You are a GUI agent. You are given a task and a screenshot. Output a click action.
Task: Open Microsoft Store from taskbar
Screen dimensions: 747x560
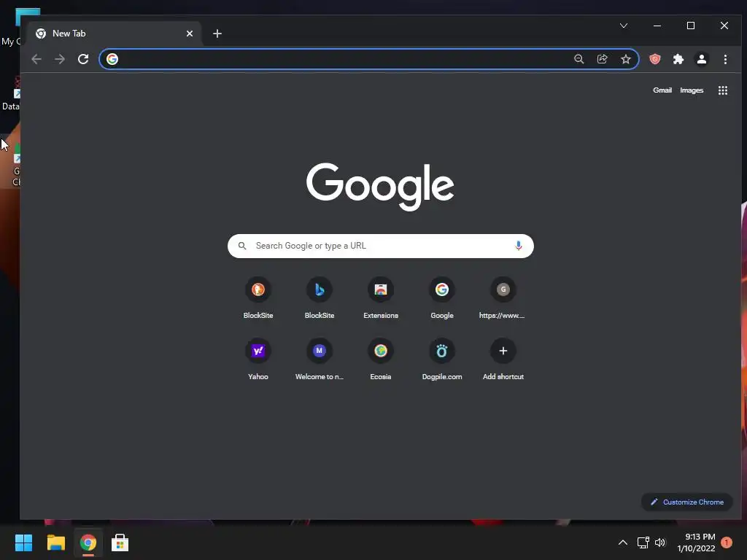[x=120, y=542]
